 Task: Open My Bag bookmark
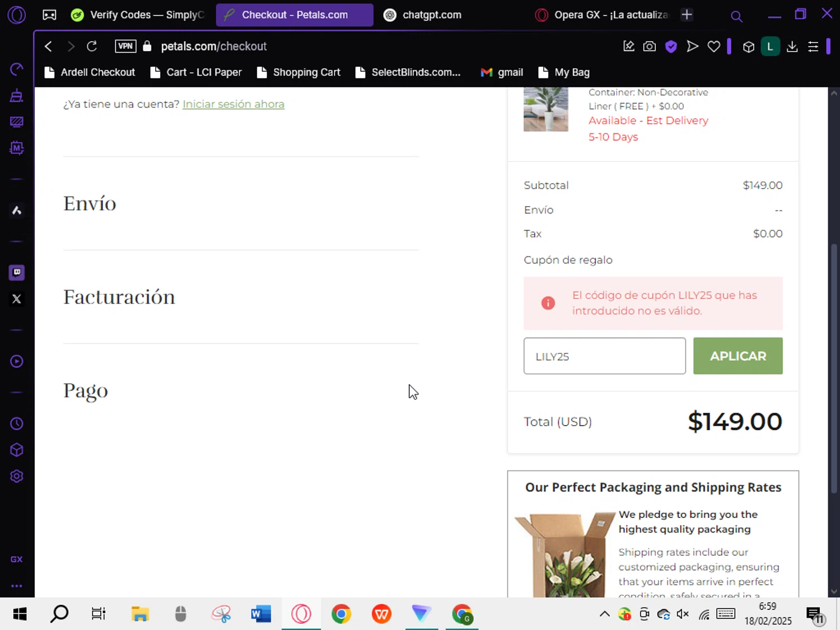point(564,72)
